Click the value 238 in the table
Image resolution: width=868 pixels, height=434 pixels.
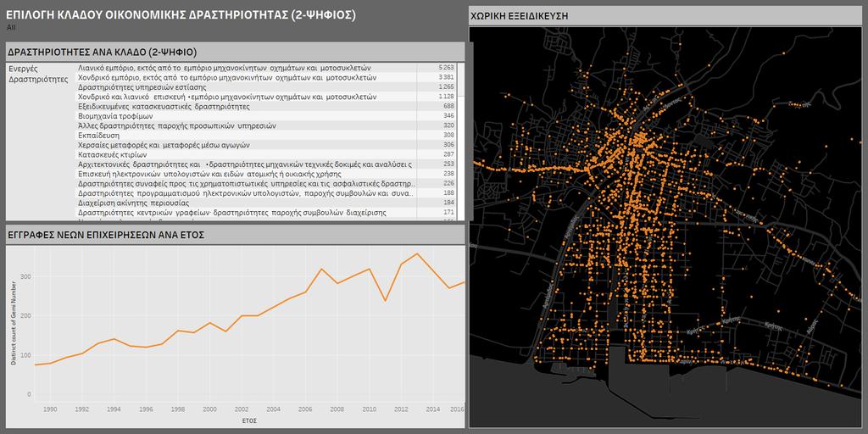(448, 174)
